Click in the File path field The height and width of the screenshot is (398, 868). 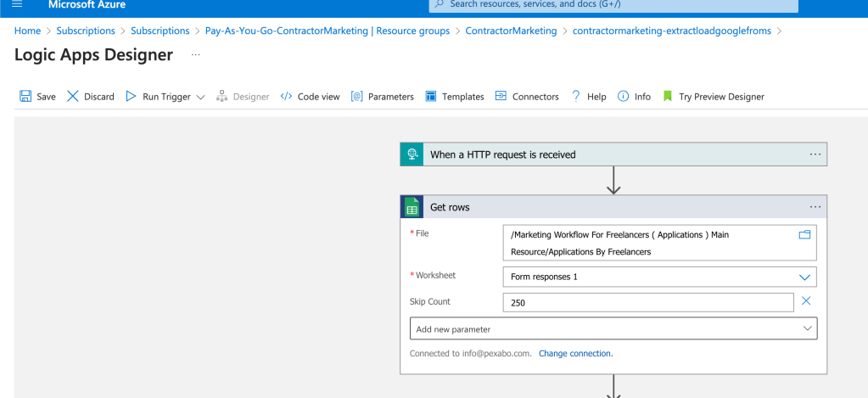pyautogui.click(x=660, y=243)
